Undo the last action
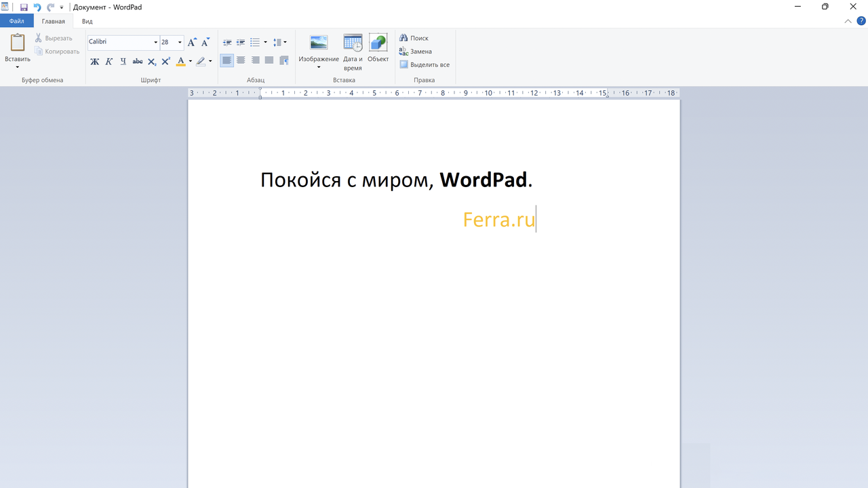 (x=37, y=7)
